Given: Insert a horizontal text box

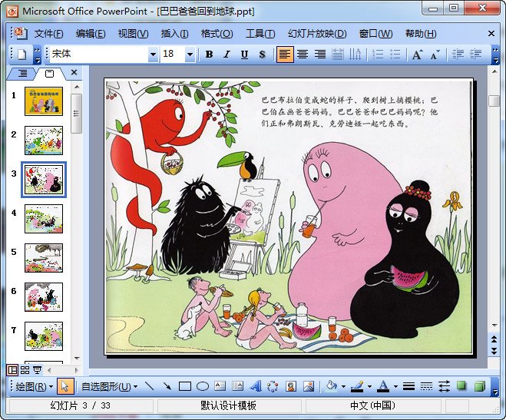Looking at the screenshot, I should [x=220, y=385].
